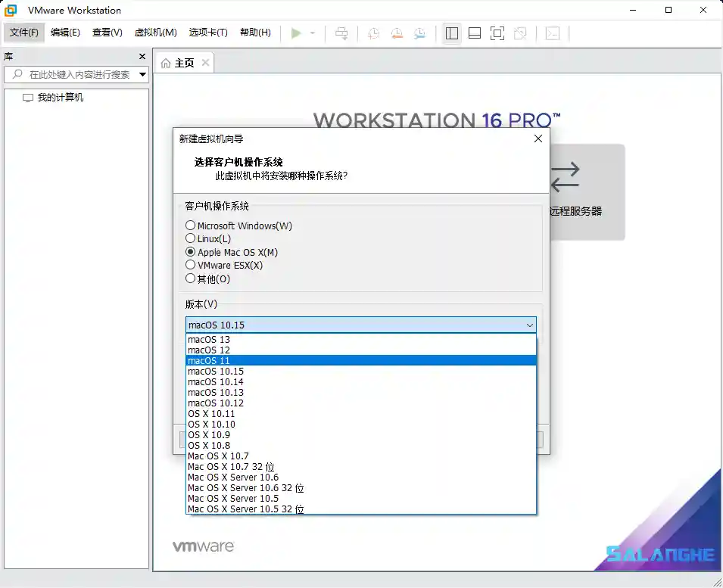Click the library search input field

point(76,74)
